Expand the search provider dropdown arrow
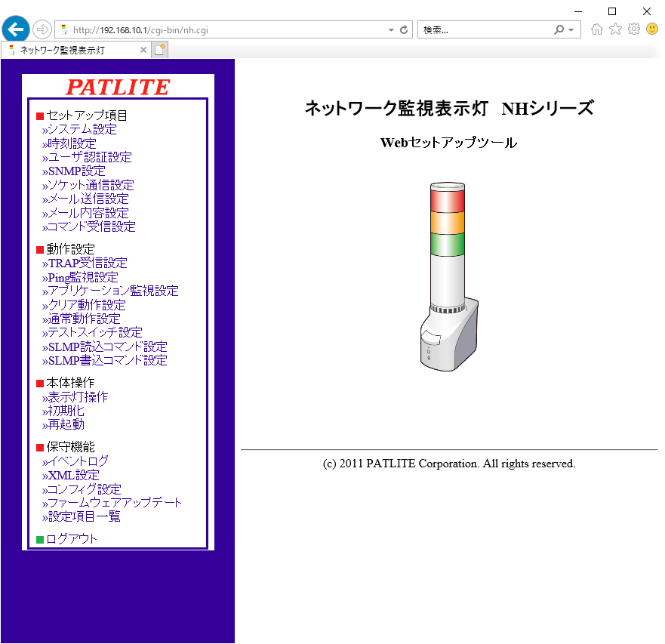This screenshot has width=665, height=644. pyautogui.click(x=571, y=30)
